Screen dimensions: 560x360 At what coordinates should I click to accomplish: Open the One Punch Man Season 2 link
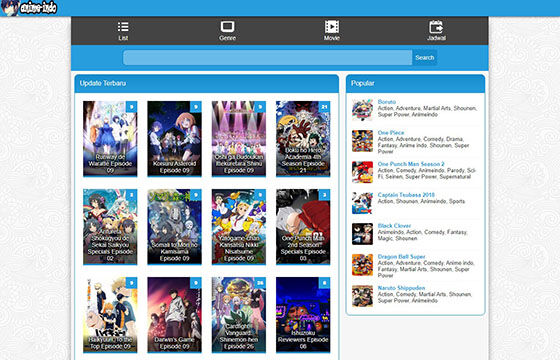point(411,164)
